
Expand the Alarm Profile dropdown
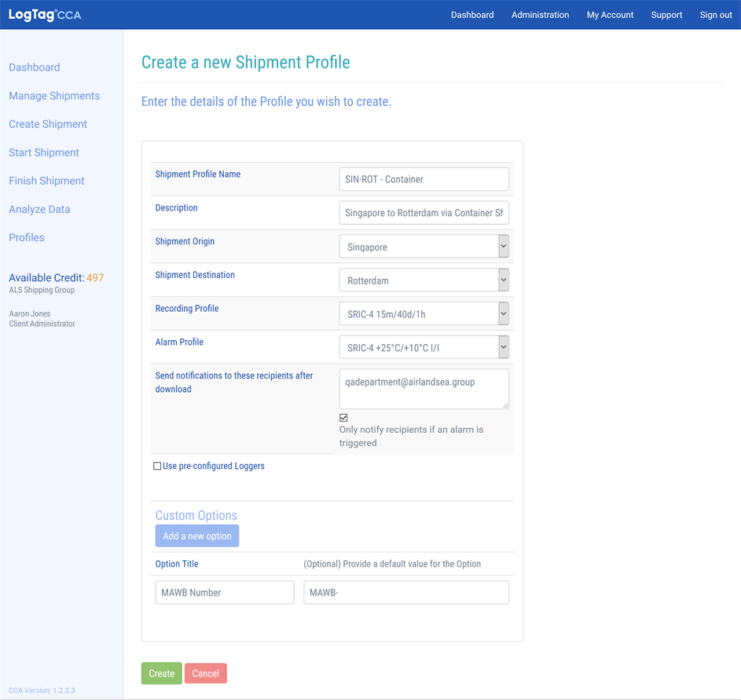coord(424,347)
